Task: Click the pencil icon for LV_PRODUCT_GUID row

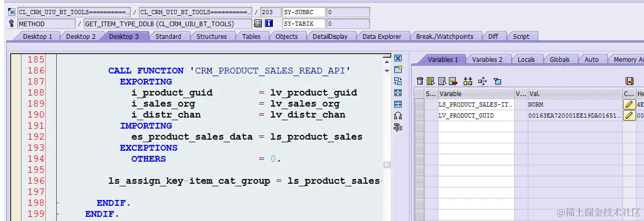Action: [x=629, y=115]
